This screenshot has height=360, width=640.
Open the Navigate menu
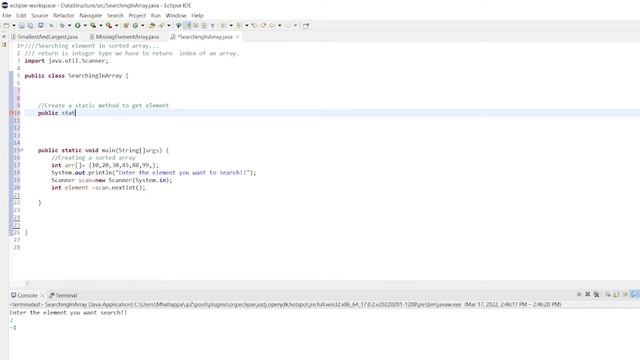[x=91, y=16]
